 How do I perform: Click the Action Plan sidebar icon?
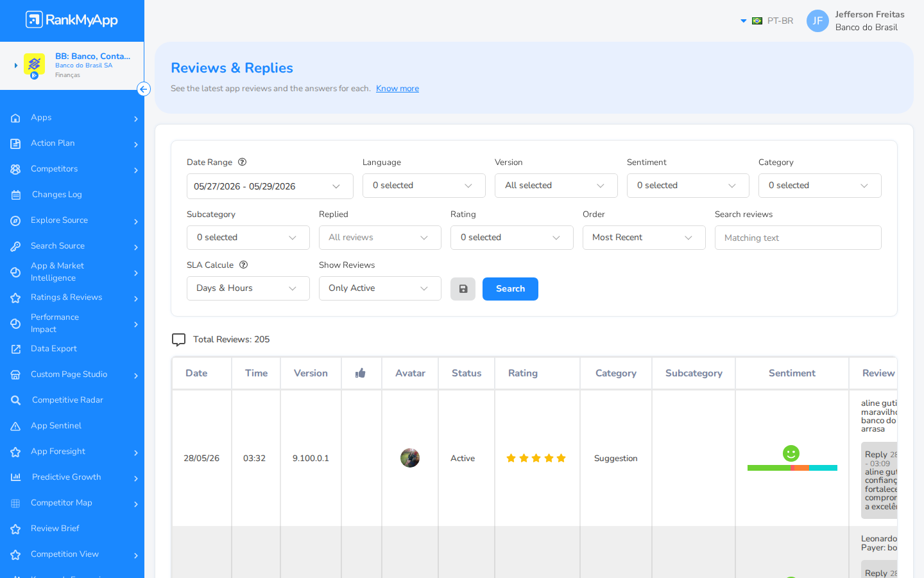15,144
